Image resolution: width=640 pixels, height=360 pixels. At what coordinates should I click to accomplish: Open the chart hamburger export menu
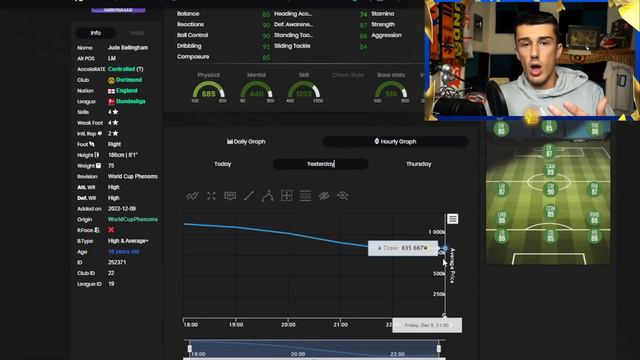tap(453, 219)
